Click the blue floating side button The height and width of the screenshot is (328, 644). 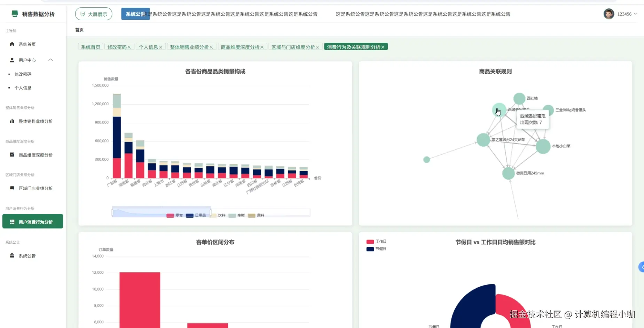coord(641,267)
